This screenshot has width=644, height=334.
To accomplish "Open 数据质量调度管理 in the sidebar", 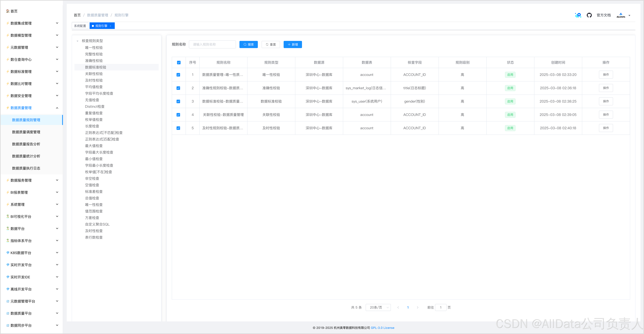I will [x=26, y=132].
